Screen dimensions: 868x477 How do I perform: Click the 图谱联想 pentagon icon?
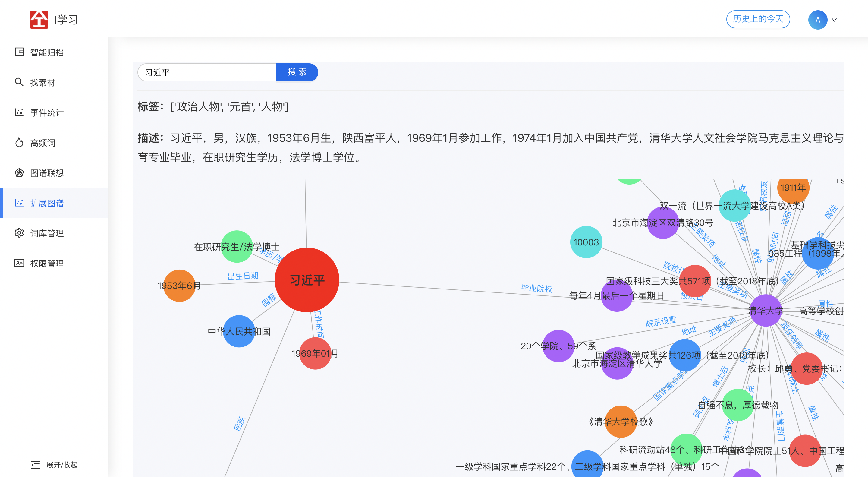[x=19, y=172]
